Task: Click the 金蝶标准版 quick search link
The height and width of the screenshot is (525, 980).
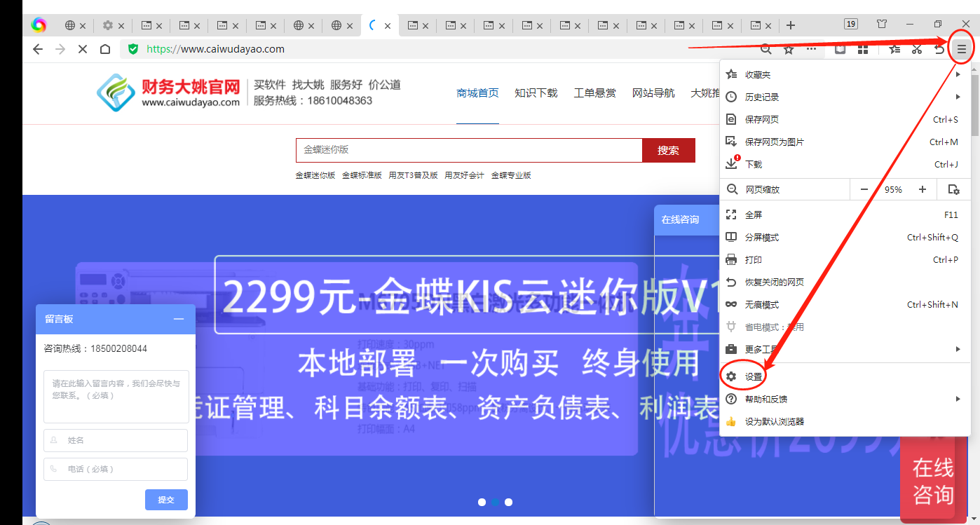Action: pos(362,175)
